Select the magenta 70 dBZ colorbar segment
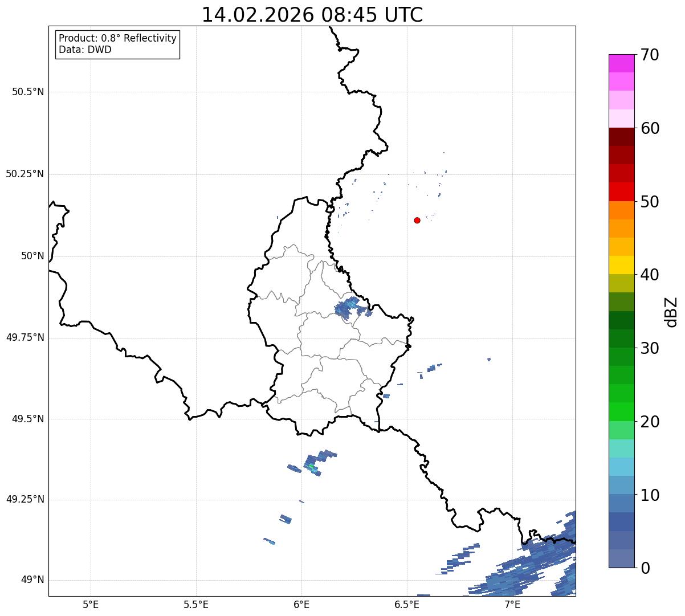 621,63
